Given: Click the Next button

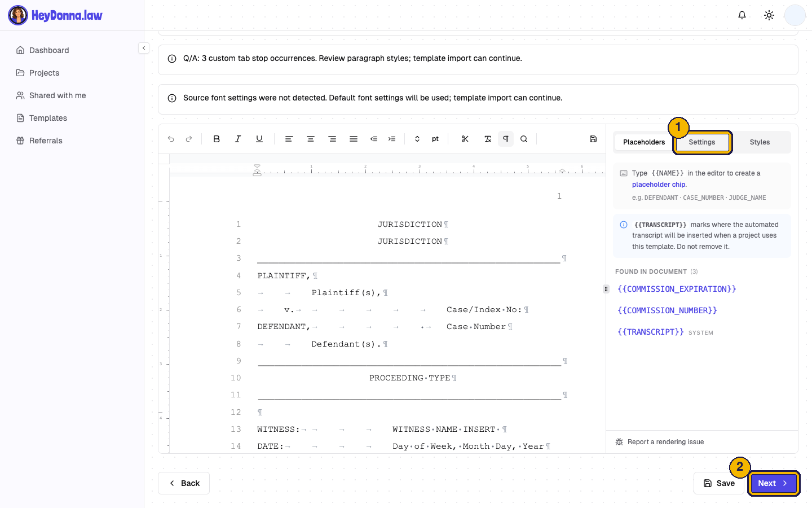Looking at the screenshot, I should (x=773, y=483).
